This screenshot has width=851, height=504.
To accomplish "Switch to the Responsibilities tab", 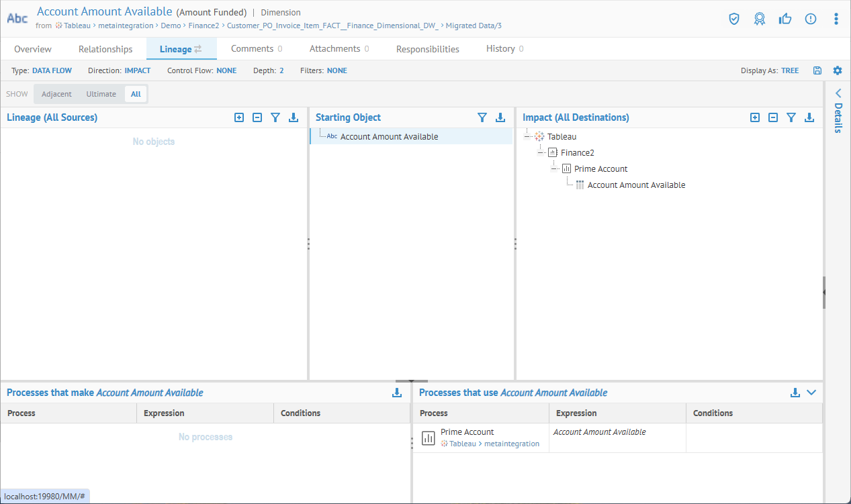I will (x=428, y=49).
